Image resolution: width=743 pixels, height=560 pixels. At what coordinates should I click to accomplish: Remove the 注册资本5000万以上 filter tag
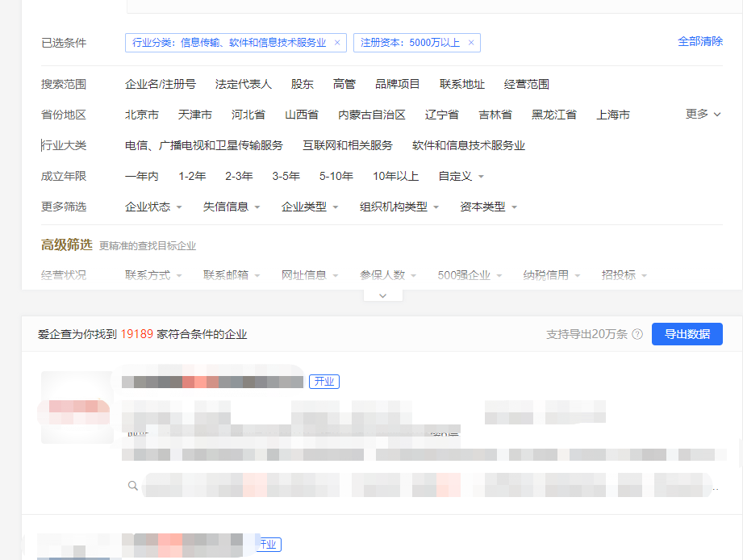471,42
